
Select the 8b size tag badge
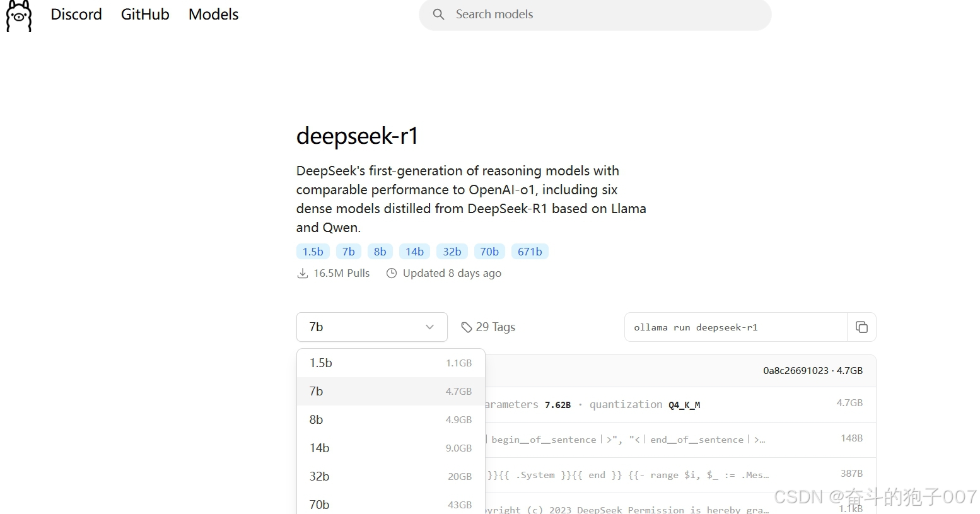click(380, 252)
